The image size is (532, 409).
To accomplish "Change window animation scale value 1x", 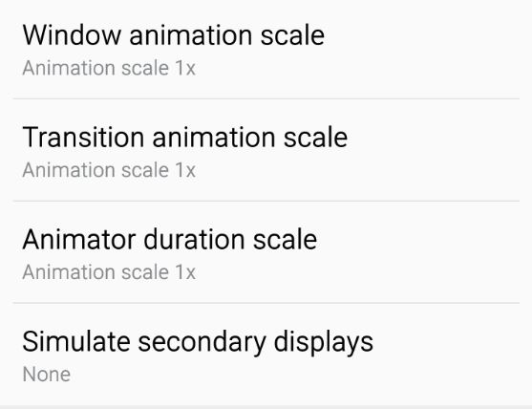I will (109, 68).
